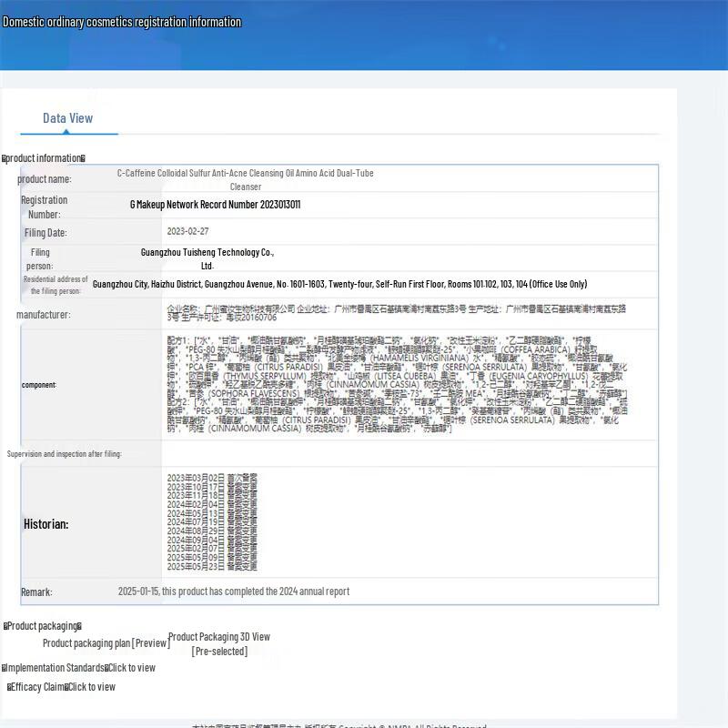Click the remark about the 2024 annual report
The width and height of the screenshot is (728, 728).
[x=234, y=591]
